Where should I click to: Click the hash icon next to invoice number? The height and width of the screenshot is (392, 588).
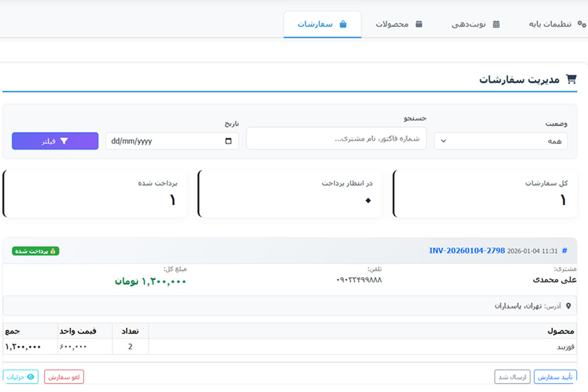pyautogui.click(x=564, y=251)
